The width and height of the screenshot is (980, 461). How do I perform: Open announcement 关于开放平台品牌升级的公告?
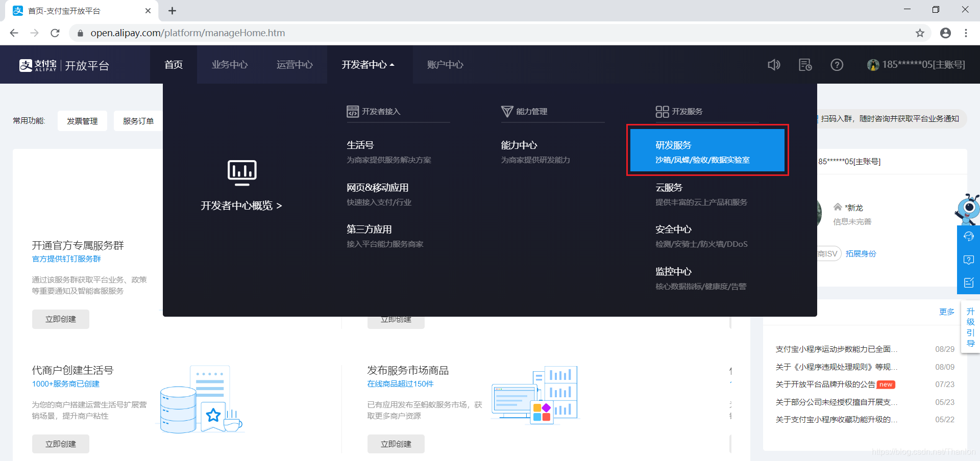(825, 385)
